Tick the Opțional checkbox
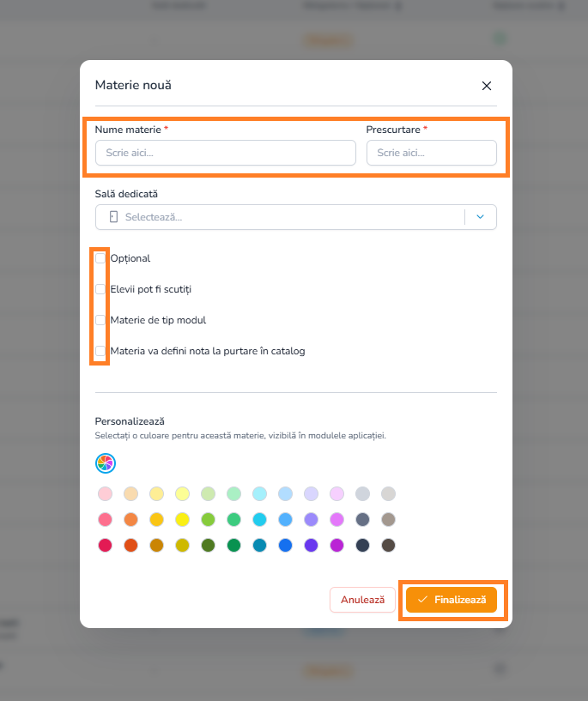Viewport: 588px width, 701px height. (x=100, y=258)
